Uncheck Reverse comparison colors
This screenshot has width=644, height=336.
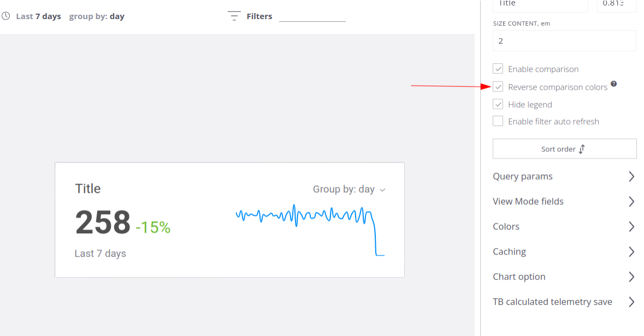[498, 87]
